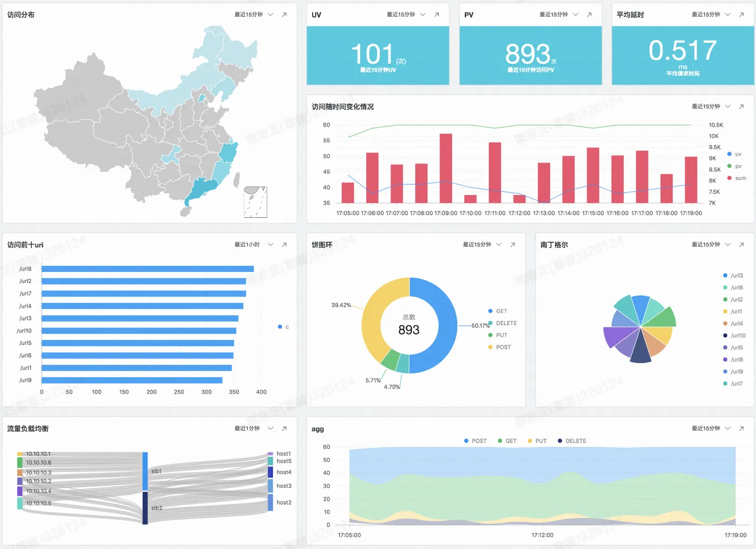Click the 10.10.10.6 source node
The height and width of the screenshot is (549, 756).
tap(19, 463)
